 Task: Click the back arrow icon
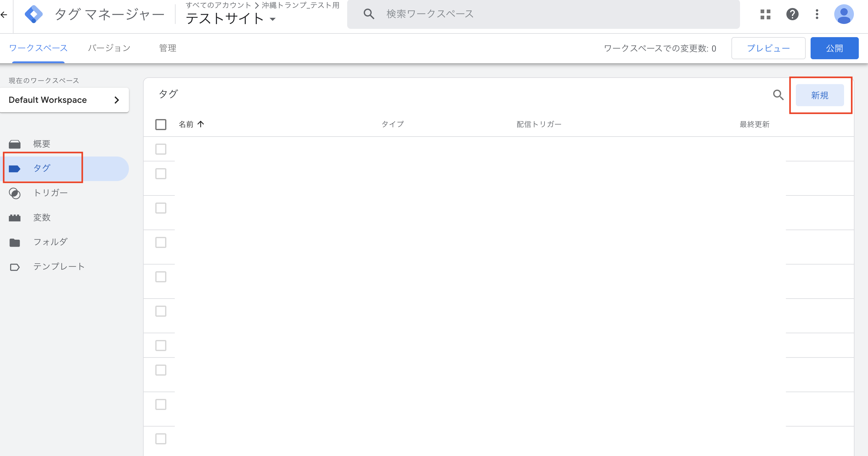[x=4, y=14]
